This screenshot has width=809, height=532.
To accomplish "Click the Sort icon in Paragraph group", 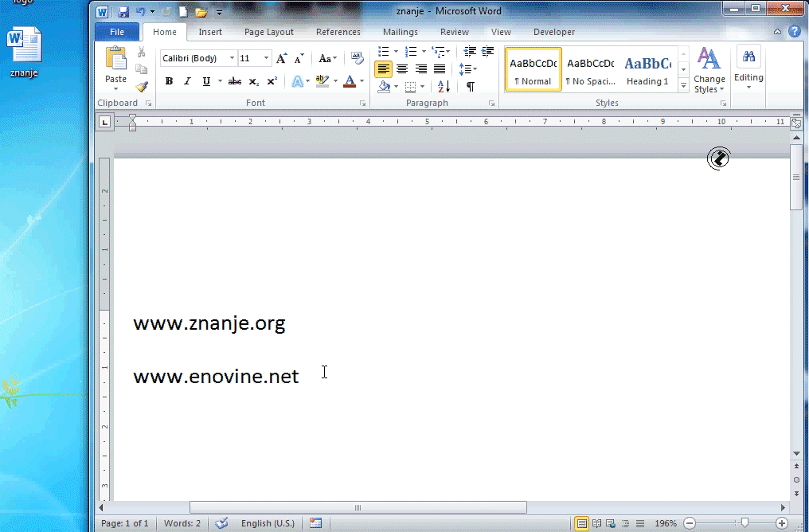I will [444, 86].
